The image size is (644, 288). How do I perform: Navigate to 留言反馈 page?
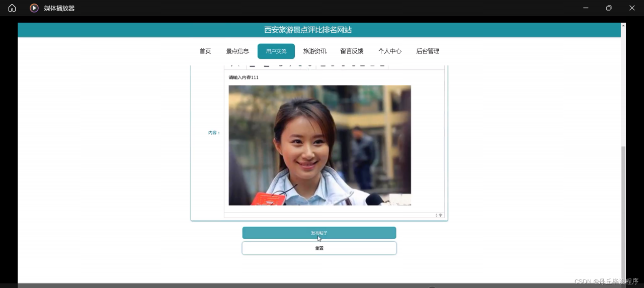pyautogui.click(x=352, y=51)
